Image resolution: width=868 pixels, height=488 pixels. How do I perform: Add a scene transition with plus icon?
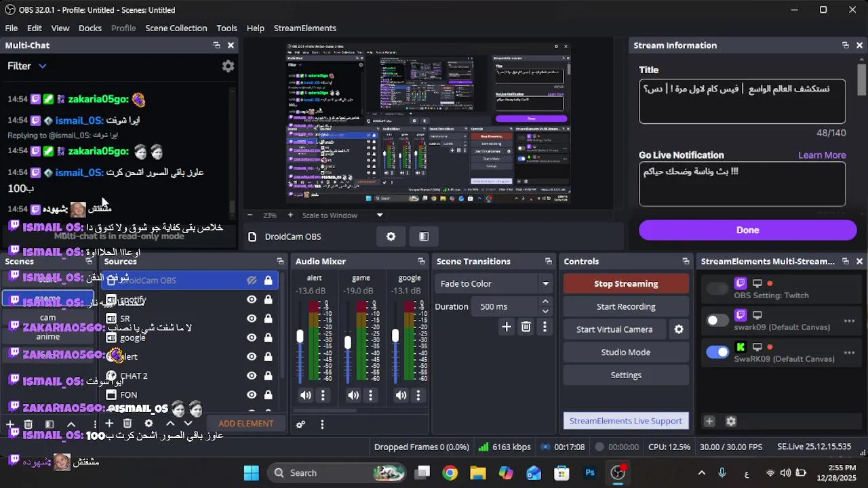point(507,327)
